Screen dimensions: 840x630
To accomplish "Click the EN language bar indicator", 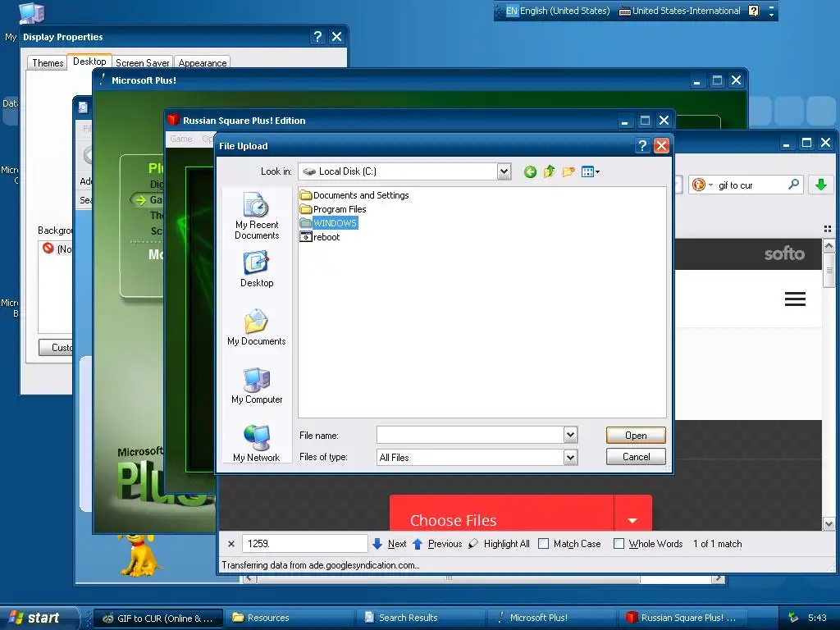I will pos(512,11).
